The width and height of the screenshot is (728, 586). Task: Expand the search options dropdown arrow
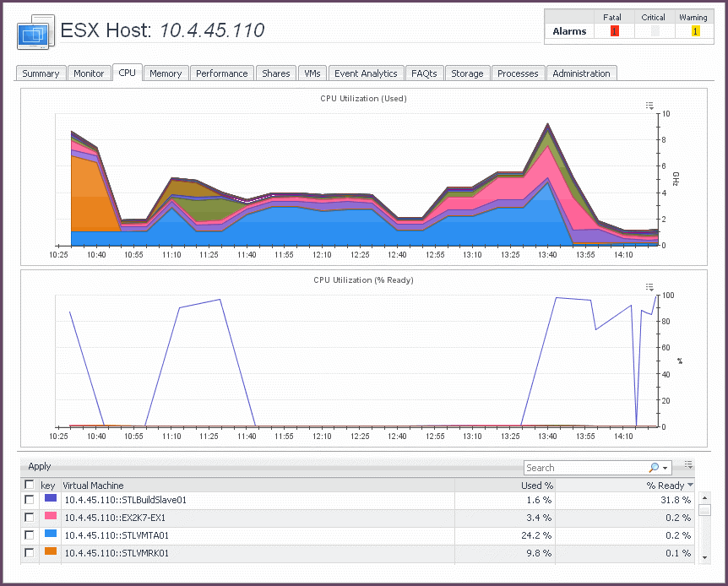pyautogui.click(x=666, y=469)
